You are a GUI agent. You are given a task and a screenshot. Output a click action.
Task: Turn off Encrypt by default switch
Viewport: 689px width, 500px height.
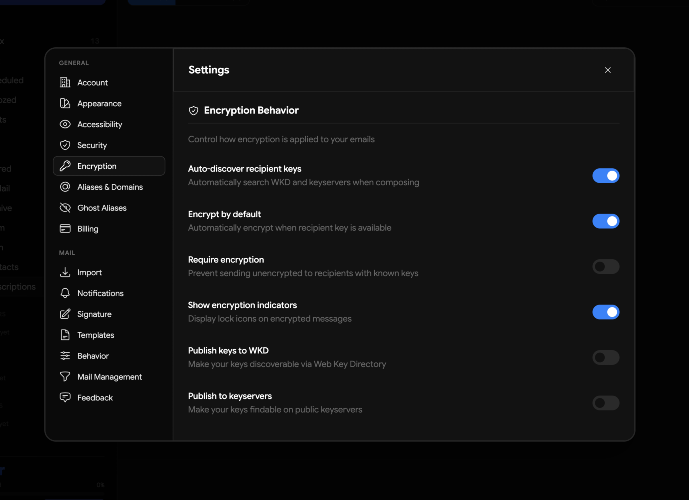(605, 221)
